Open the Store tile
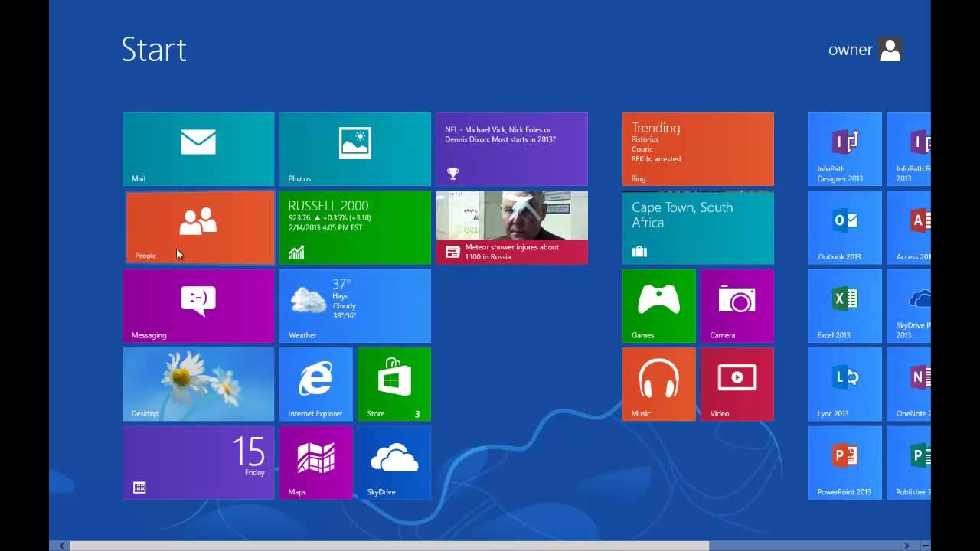The height and width of the screenshot is (551, 980). pyautogui.click(x=394, y=384)
